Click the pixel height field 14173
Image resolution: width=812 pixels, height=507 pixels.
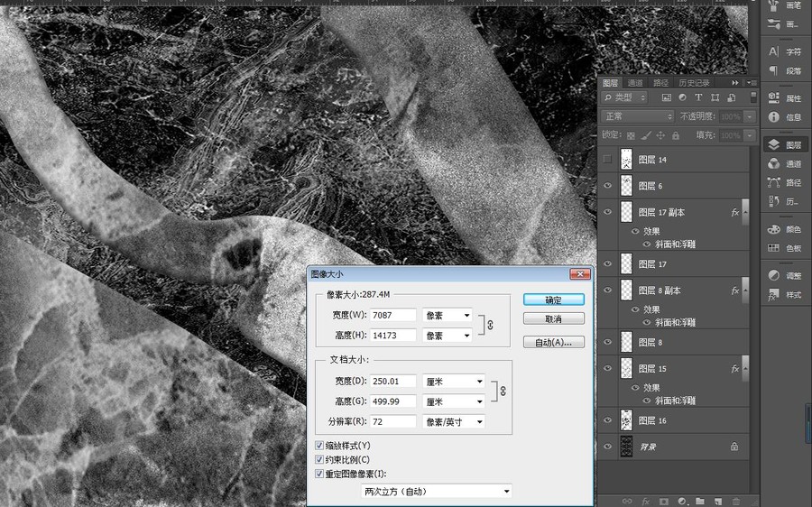click(x=393, y=335)
